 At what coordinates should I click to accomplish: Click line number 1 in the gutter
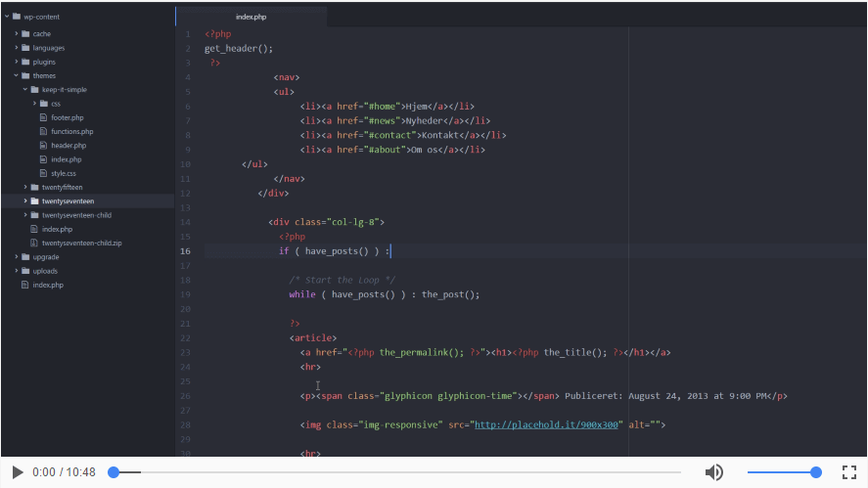pyautogui.click(x=188, y=34)
